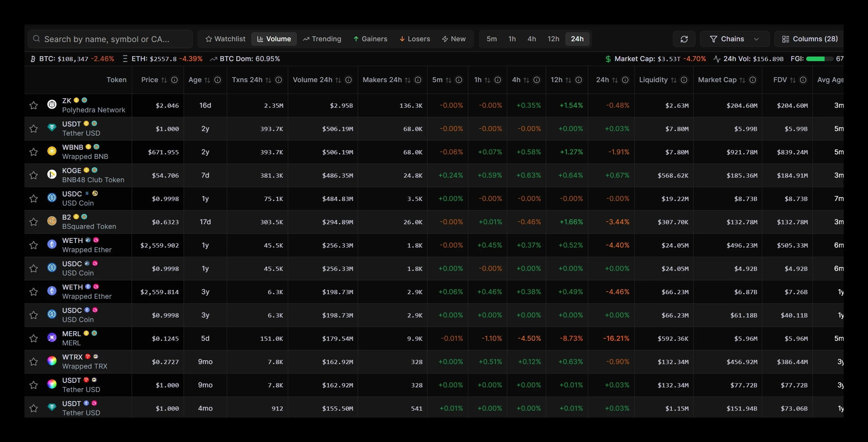The width and height of the screenshot is (868, 442).
Task: Sort by Makers 24h column arrows
Action: (x=408, y=80)
